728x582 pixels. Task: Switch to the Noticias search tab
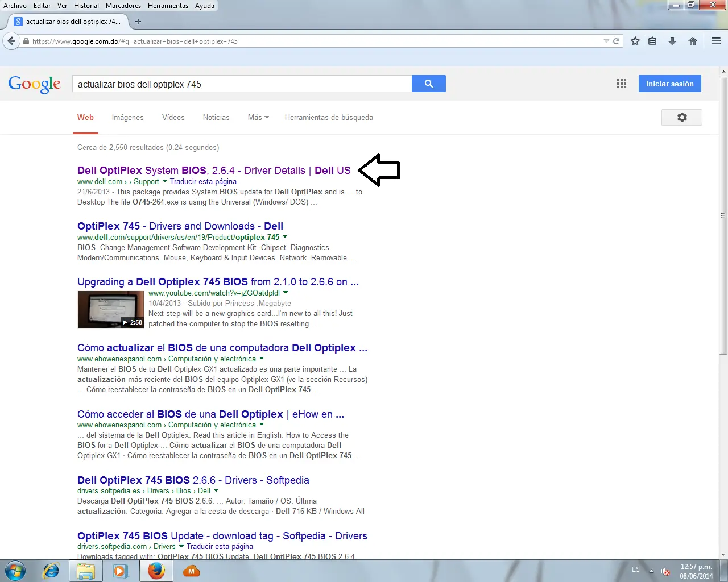(216, 117)
